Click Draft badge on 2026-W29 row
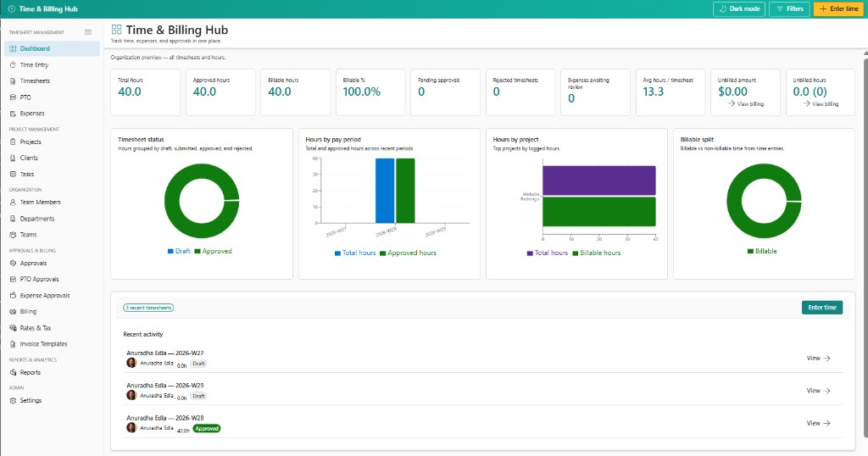 click(x=198, y=396)
